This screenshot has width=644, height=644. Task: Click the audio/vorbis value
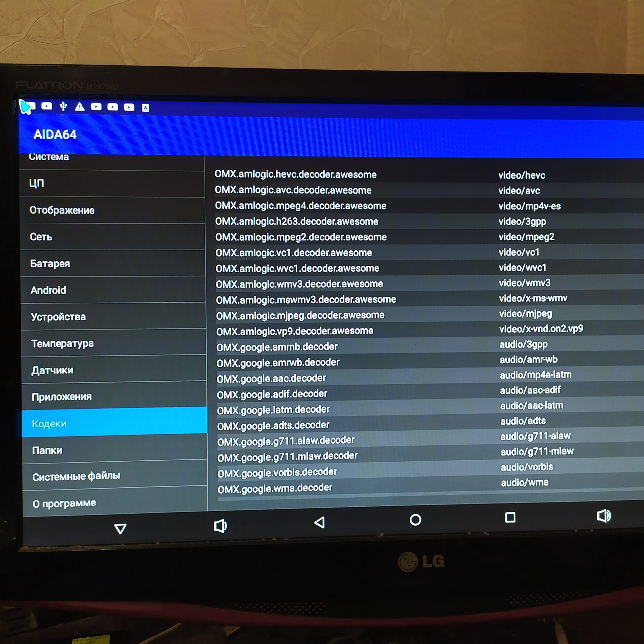[527, 467]
